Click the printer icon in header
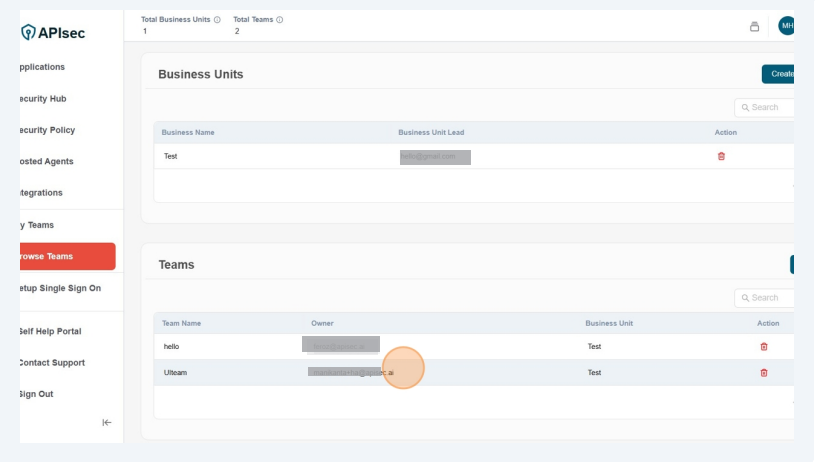Image resolution: width=817 pixels, height=462 pixels. pos(755,26)
